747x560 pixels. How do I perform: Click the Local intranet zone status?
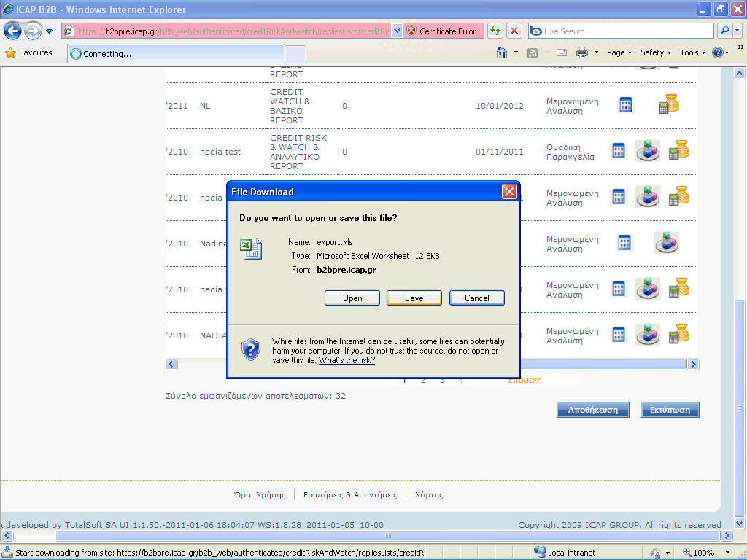(565, 553)
